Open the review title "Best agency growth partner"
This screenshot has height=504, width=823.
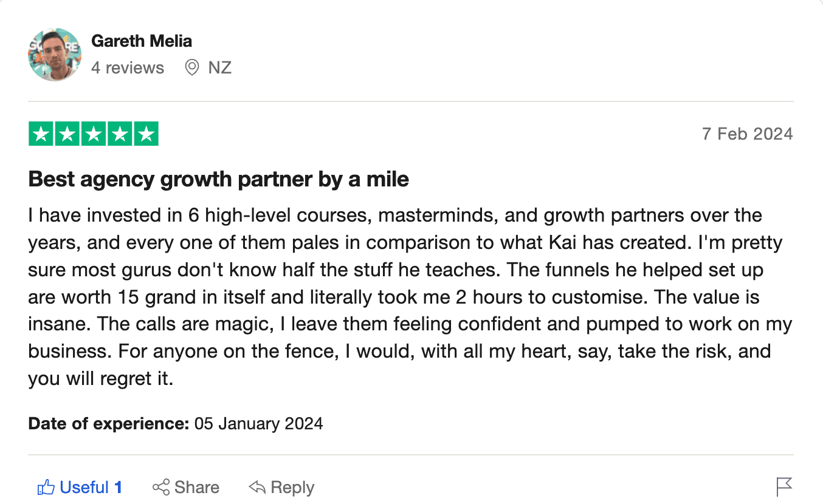click(218, 179)
